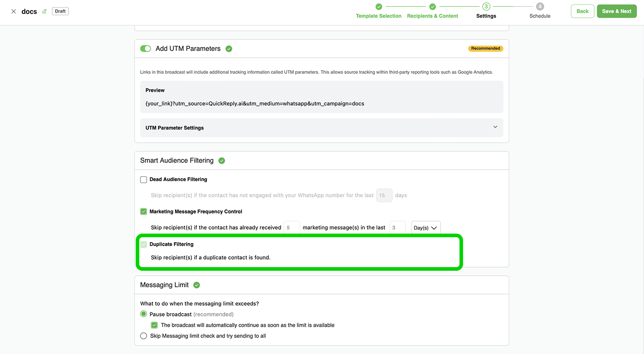
Task: Click the Recipients & Content step checkmark circle
Action: coord(433,7)
